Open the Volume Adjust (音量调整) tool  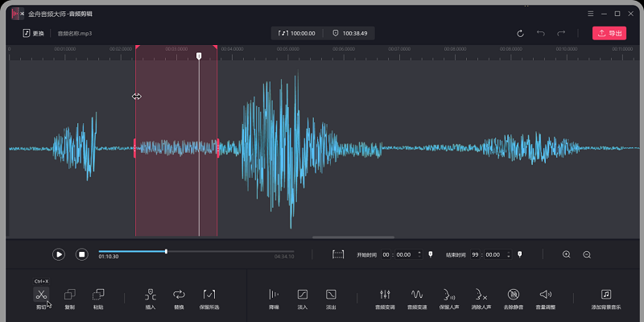coord(545,295)
